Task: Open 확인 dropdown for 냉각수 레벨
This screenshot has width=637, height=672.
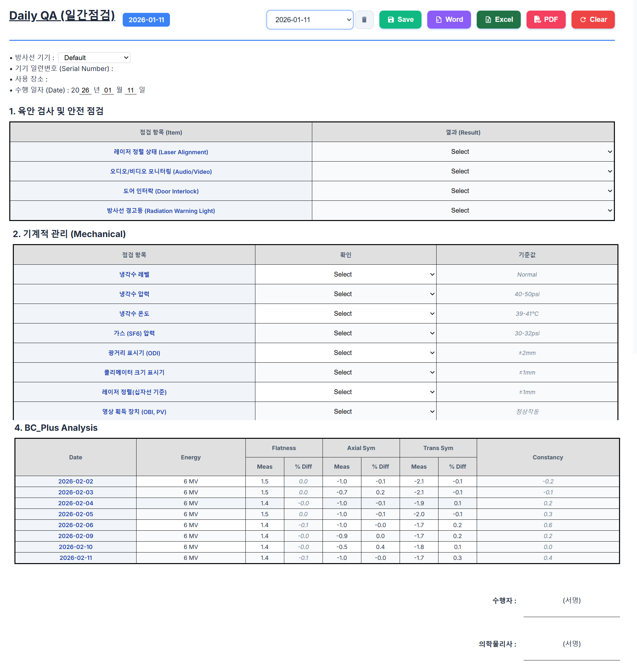Action: (346, 274)
